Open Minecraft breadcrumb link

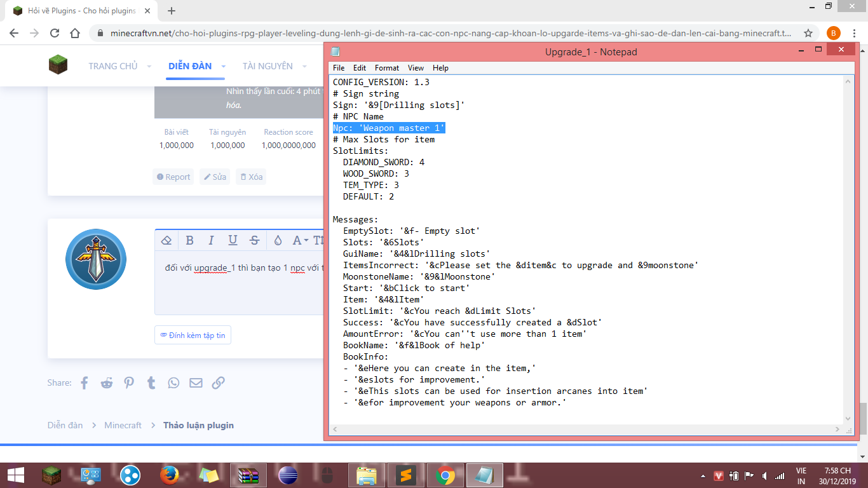[123, 425]
